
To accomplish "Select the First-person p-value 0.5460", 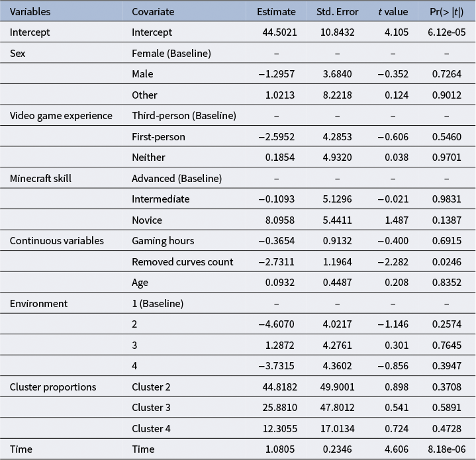I will click(447, 137).
